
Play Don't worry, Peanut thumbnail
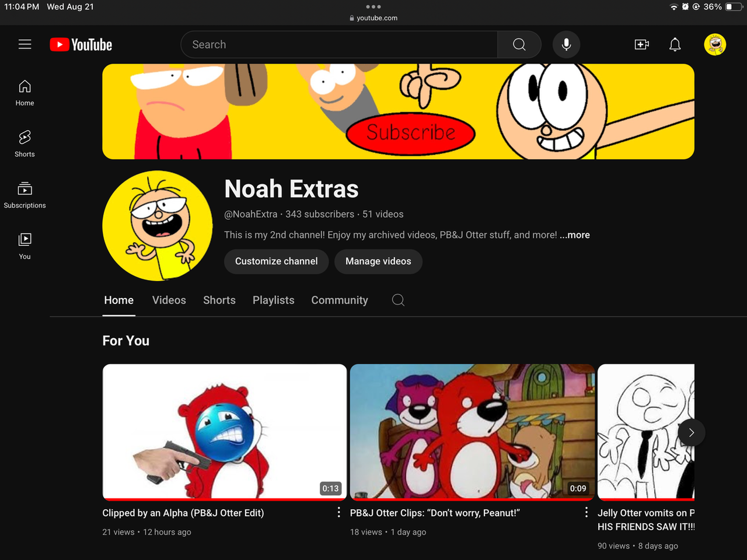click(x=472, y=432)
